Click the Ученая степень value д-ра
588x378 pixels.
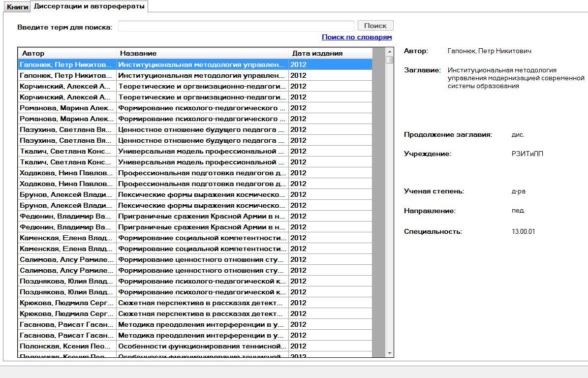coord(518,191)
